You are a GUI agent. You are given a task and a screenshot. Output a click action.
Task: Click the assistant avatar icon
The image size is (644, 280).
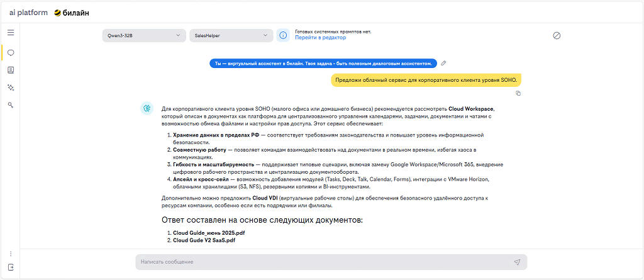[147, 108]
